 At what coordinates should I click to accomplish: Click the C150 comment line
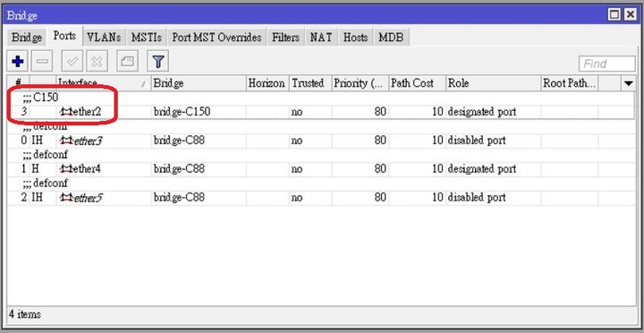tap(40, 98)
